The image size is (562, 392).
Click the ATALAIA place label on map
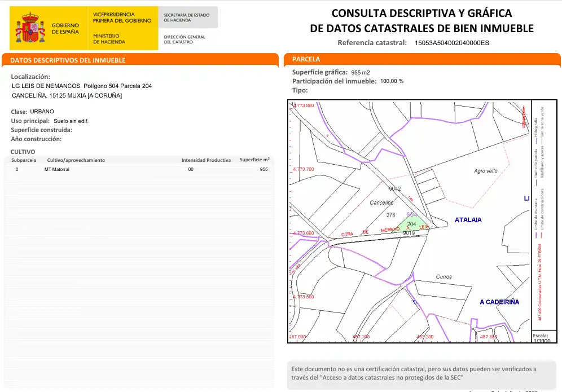click(x=468, y=220)
